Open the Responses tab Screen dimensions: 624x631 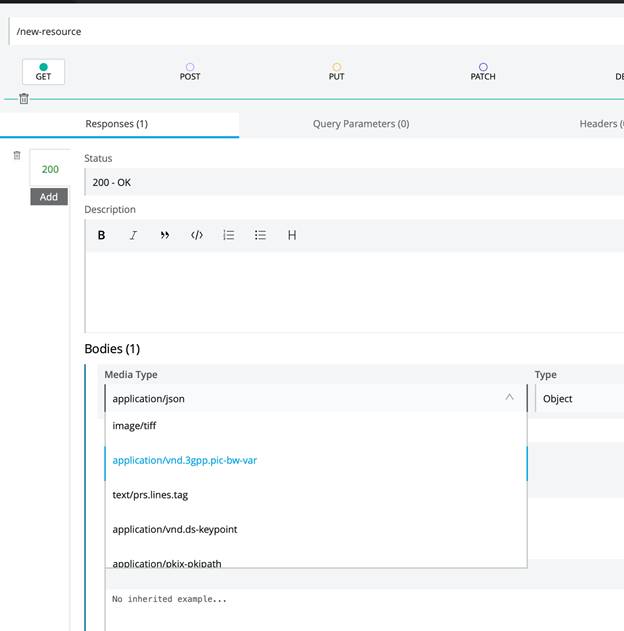(x=117, y=124)
